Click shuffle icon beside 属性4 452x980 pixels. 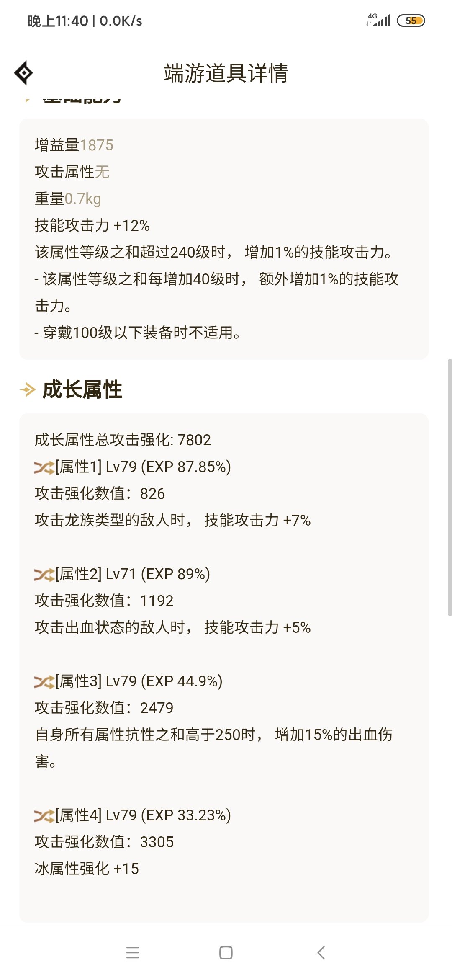(x=44, y=815)
